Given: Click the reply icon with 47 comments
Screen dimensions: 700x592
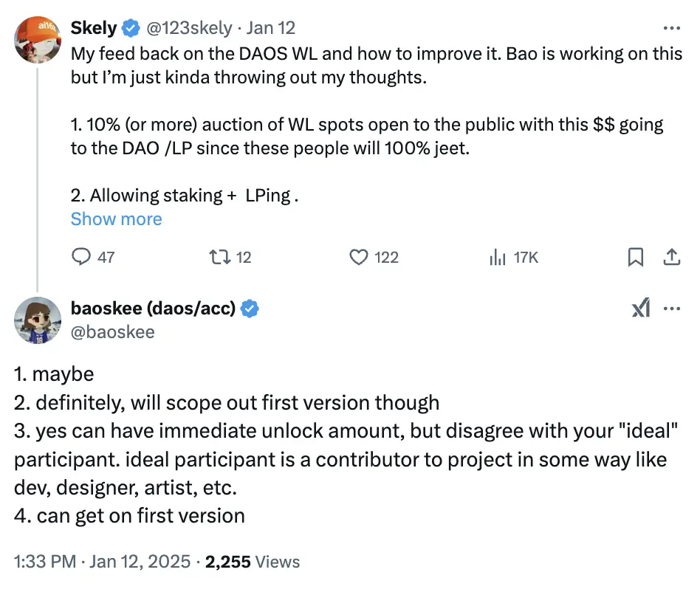Looking at the screenshot, I should [x=80, y=257].
